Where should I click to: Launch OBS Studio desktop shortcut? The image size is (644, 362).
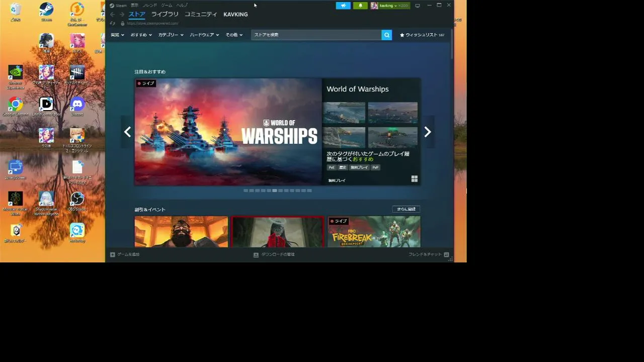click(x=77, y=201)
